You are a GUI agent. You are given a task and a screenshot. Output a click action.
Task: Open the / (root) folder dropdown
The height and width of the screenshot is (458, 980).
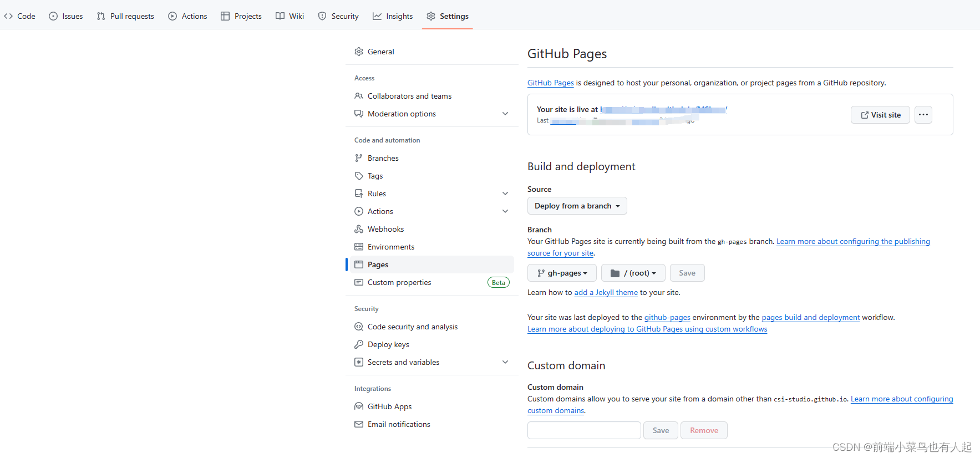coord(633,273)
